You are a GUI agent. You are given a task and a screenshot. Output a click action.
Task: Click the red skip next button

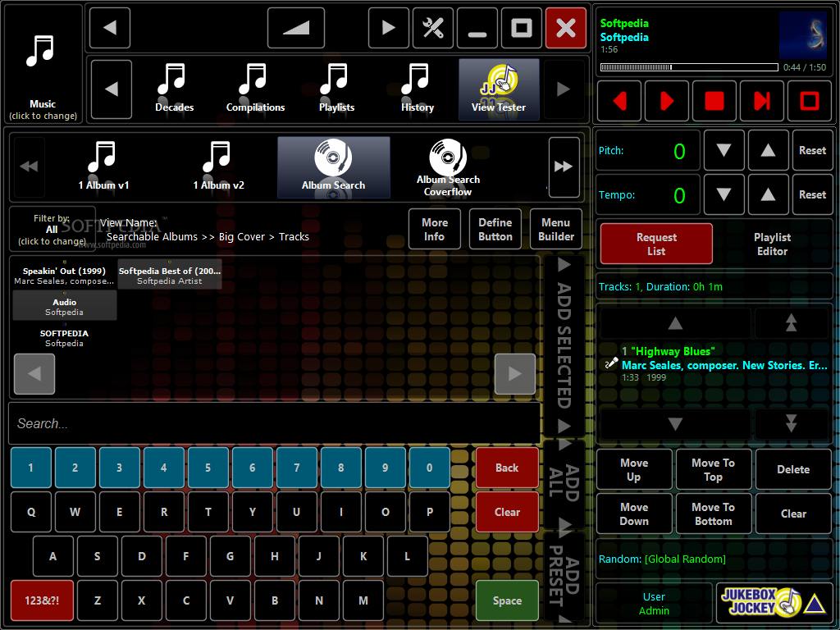[x=762, y=101]
